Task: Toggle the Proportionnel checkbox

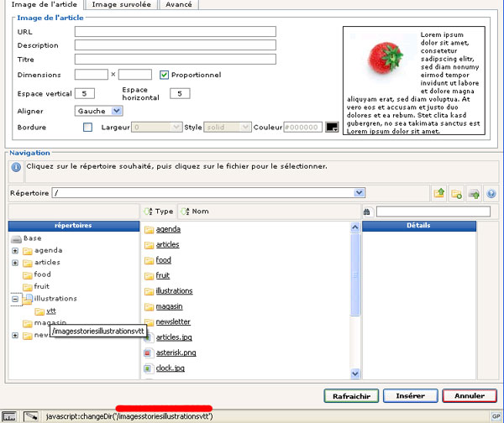Action: 165,75
